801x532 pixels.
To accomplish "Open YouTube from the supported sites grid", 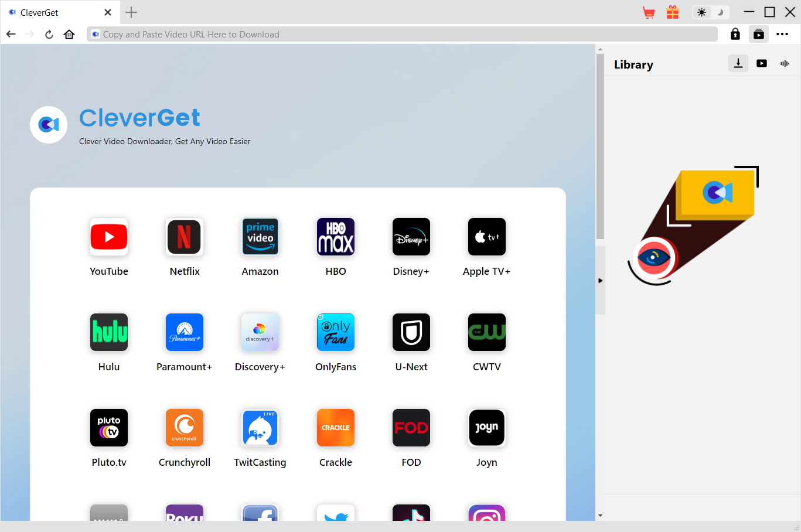I will click(108, 237).
